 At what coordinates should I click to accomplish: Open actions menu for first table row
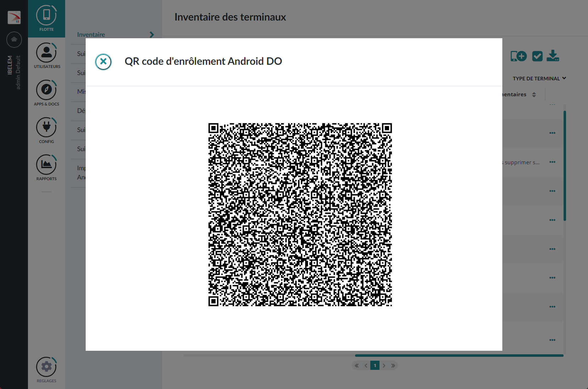(x=552, y=133)
